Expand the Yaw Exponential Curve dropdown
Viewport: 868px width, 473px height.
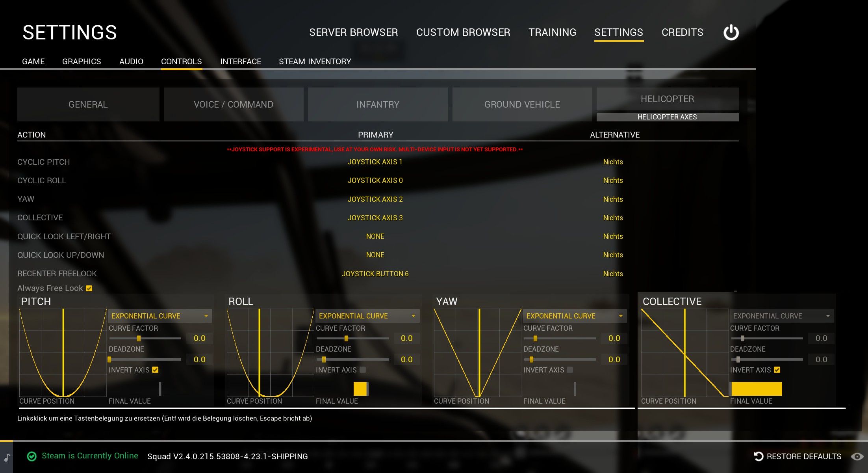tap(575, 316)
